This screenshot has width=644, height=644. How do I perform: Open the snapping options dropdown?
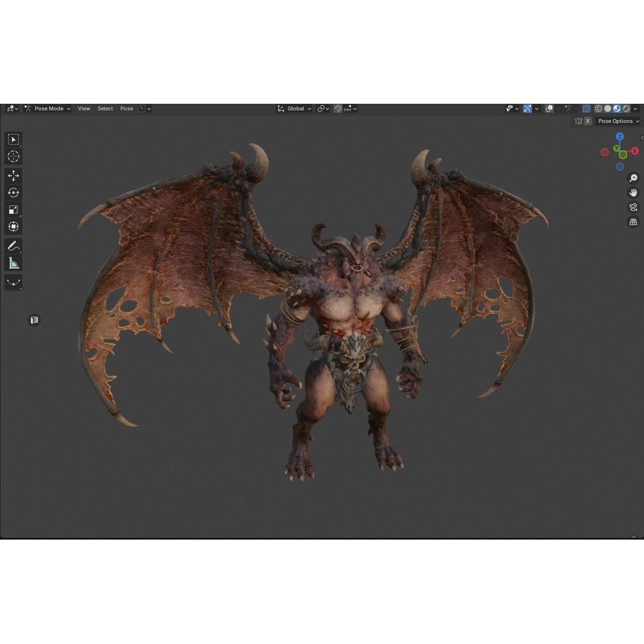click(351, 109)
